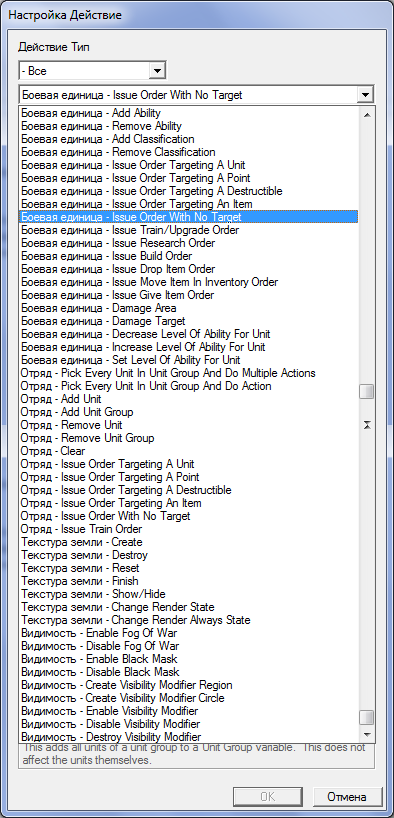Choose 'Текстура земли - Show/Hide'
The height and width of the screenshot is (818, 394).
[x=188, y=594]
